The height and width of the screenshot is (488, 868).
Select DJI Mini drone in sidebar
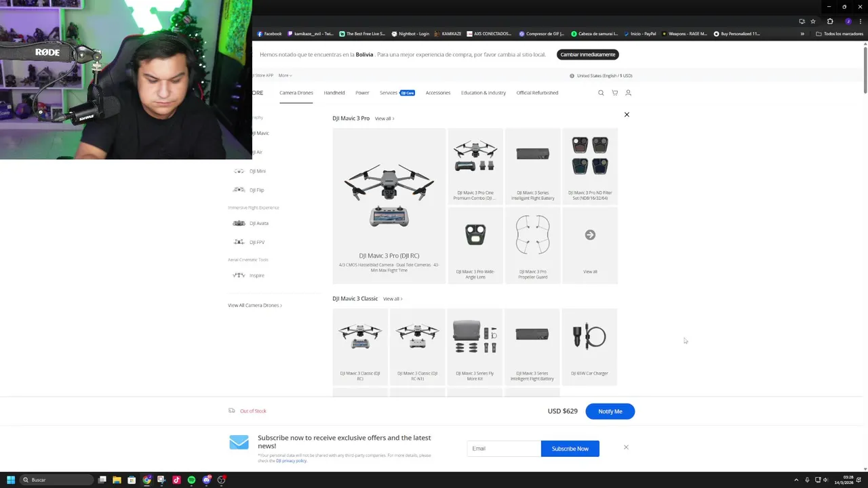[249, 171]
